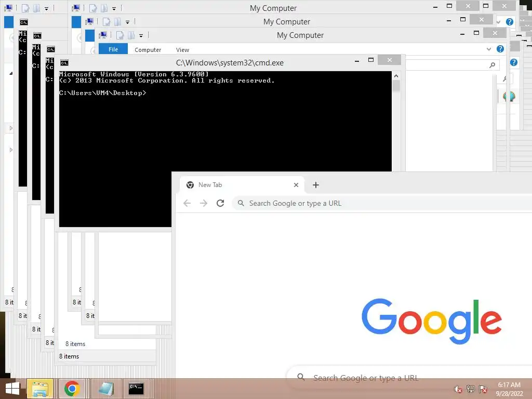Close the cmd.exe window
Viewport: 532px width, 399px height.
(x=390, y=60)
